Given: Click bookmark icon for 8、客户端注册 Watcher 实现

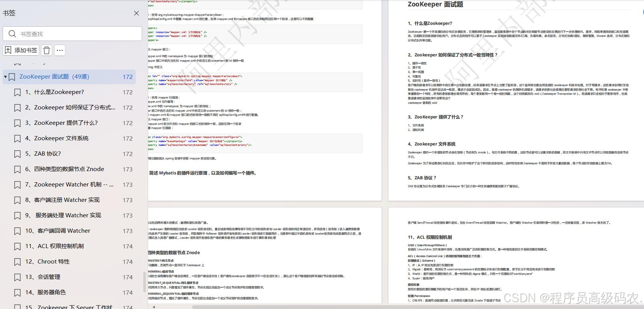Looking at the screenshot, I should (x=17, y=200).
